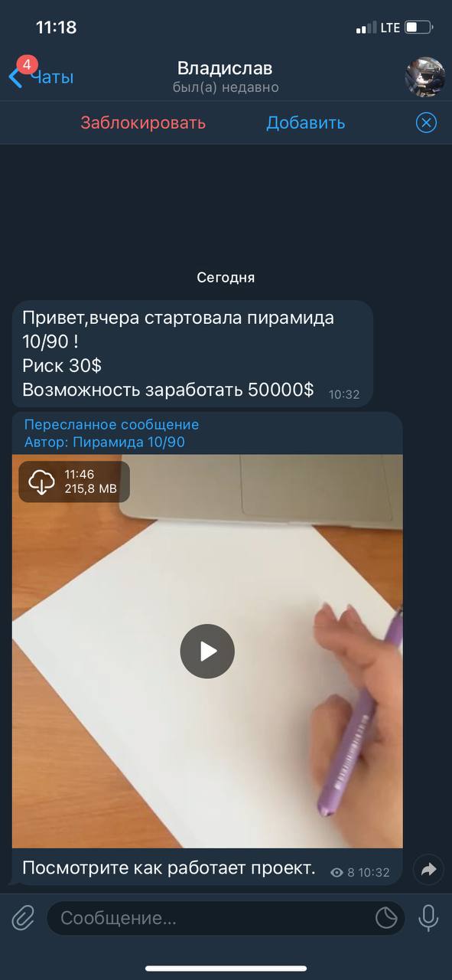This screenshot has width=452, height=980.
Task: Tap Добавить to add contact
Action: [x=306, y=122]
